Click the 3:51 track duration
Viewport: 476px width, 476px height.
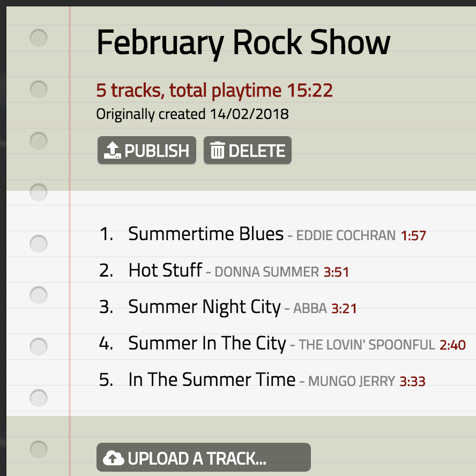336,272
